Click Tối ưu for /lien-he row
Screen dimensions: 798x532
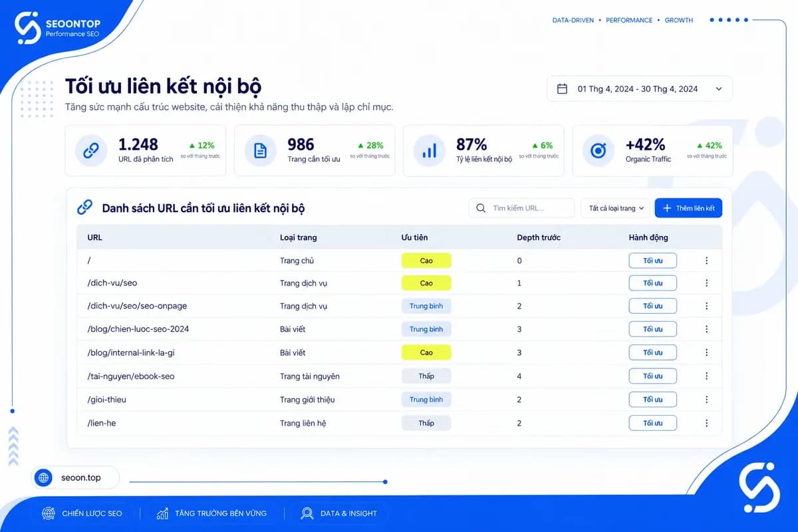click(653, 423)
